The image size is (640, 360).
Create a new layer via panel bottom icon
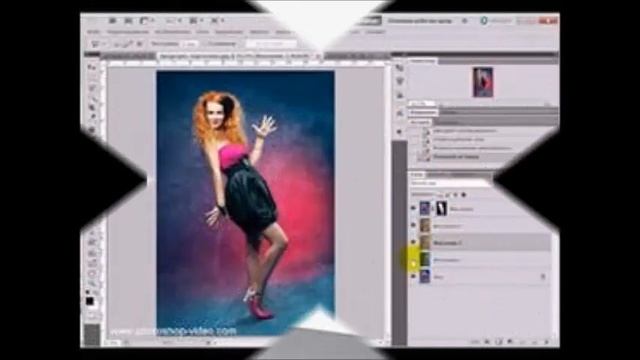[535, 342]
